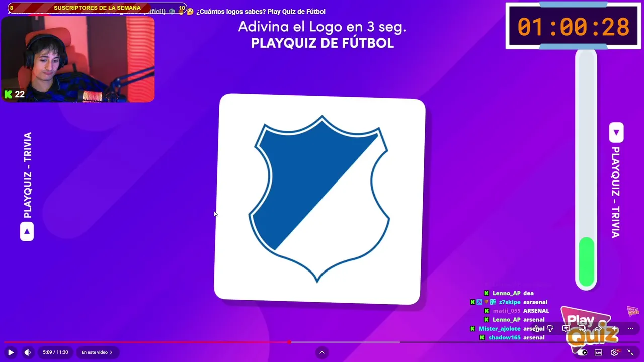Viewport: 644px width, 362px height.
Task: Click the streamer webcam overlay
Action: 78,59
